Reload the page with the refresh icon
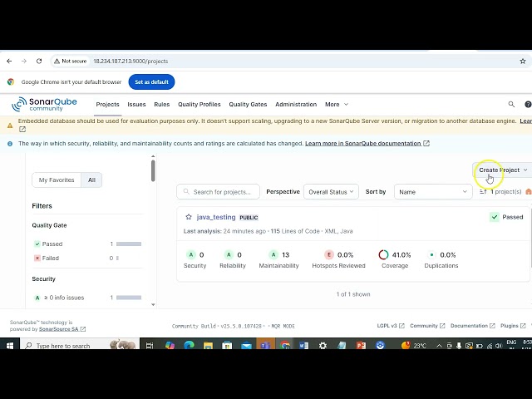Viewport: 532px width, 399px height. click(x=39, y=61)
